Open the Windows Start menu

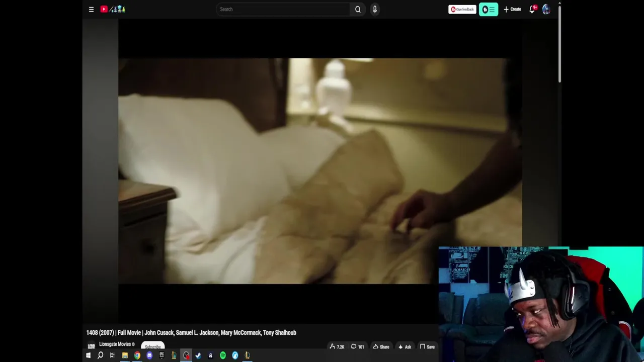coord(88,355)
